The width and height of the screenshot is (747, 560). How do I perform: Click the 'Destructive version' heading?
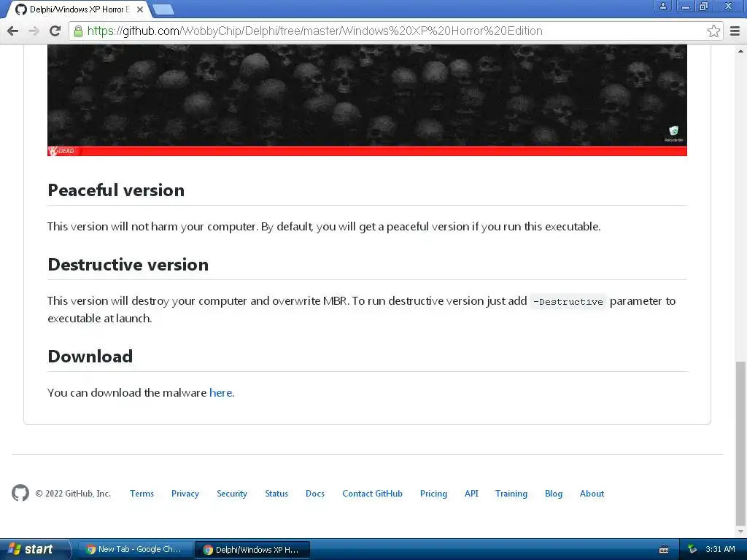click(128, 264)
